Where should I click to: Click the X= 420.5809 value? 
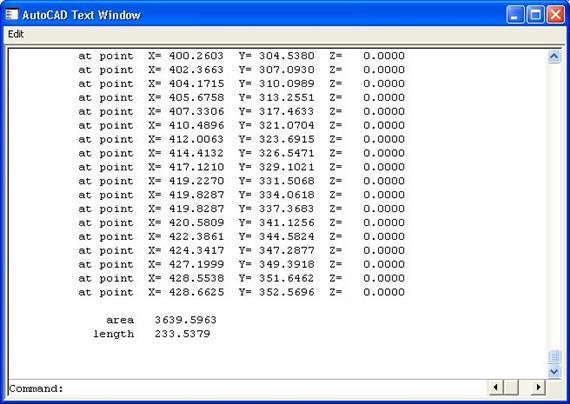(x=196, y=223)
